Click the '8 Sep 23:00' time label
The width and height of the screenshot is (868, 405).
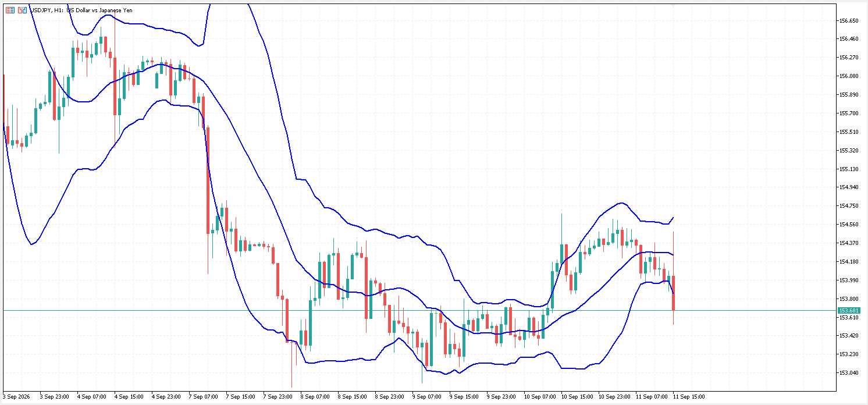pos(390,397)
